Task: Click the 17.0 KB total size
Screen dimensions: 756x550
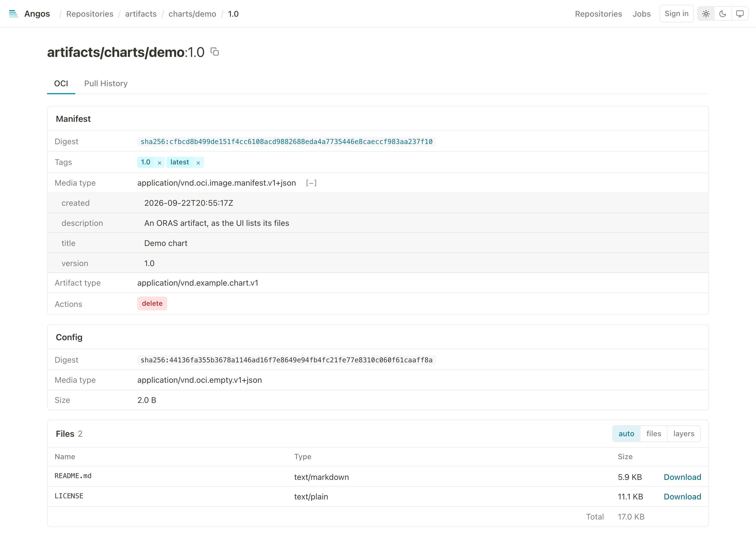Action: coord(631,517)
